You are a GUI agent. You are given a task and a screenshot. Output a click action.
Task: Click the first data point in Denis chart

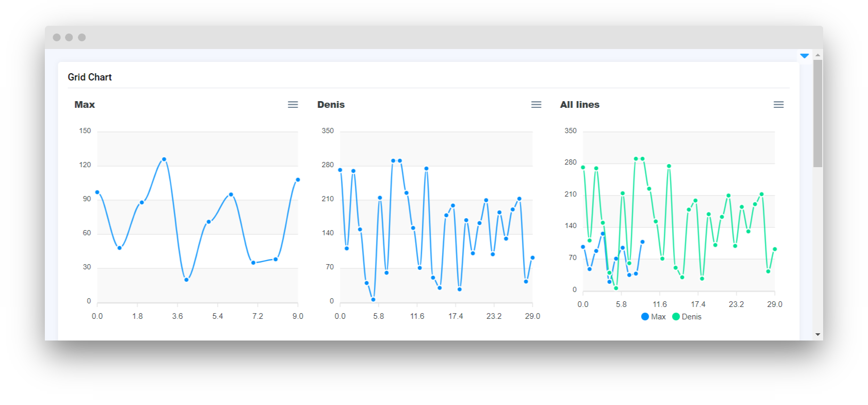[x=340, y=170]
